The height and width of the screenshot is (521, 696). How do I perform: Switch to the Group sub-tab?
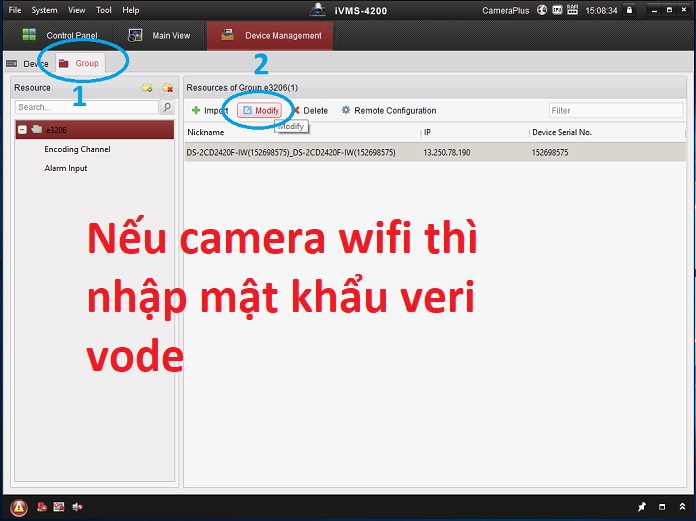click(80, 63)
